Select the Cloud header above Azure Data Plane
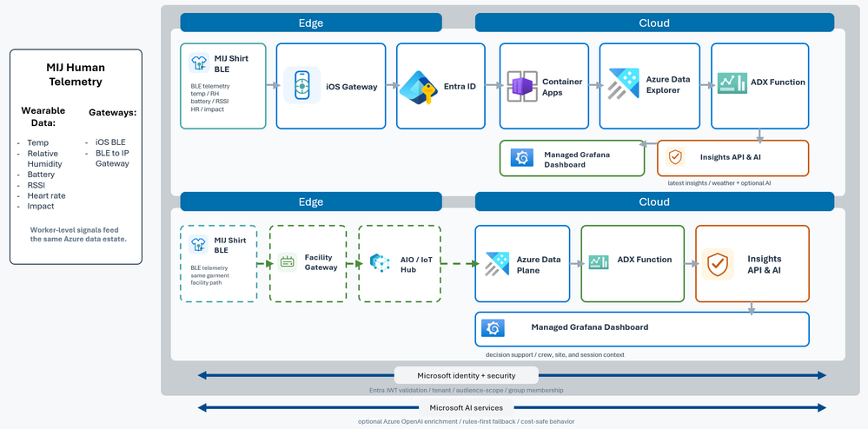The width and height of the screenshot is (868, 429). click(x=654, y=201)
